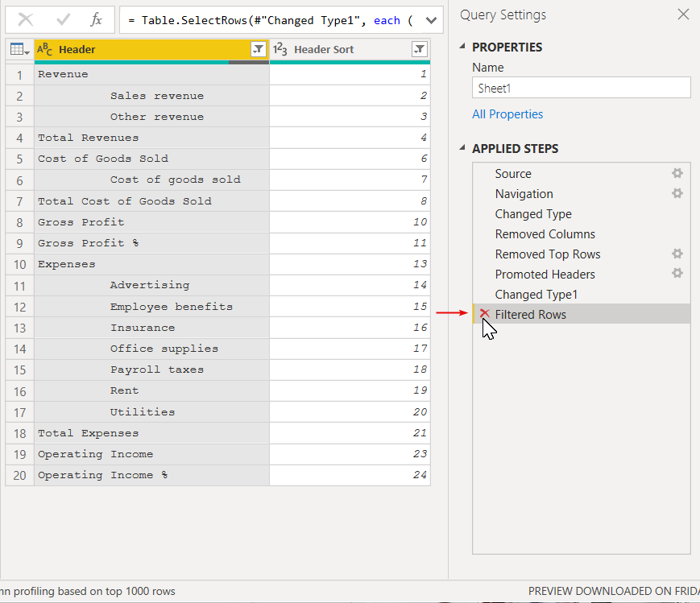This screenshot has width=700, height=603.
Task: Click the query Name field containing Sheet1
Action: pyautogui.click(x=581, y=88)
